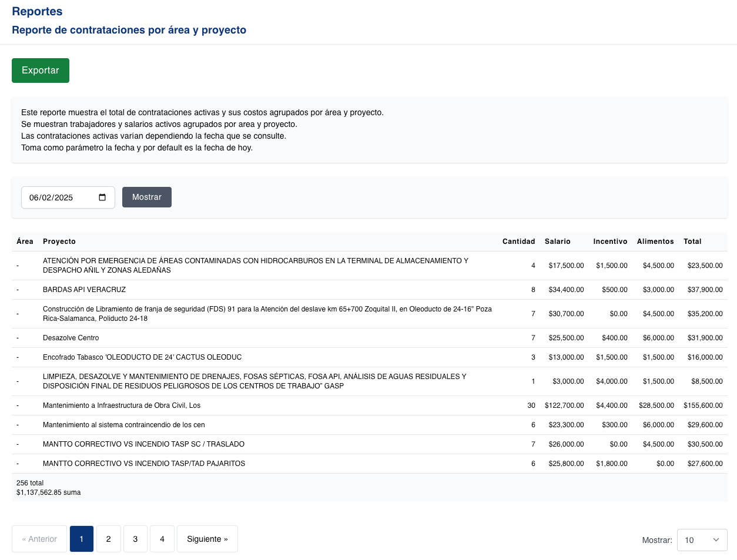Click the date input field
The width and height of the screenshot is (737, 560).
[59, 197]
